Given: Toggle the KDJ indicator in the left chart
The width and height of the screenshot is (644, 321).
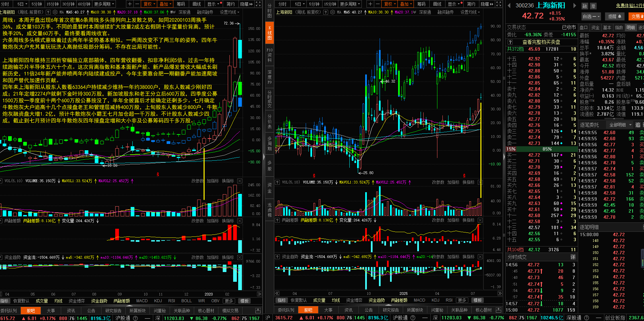Looking at the screenshot, I should click(158, 301).
